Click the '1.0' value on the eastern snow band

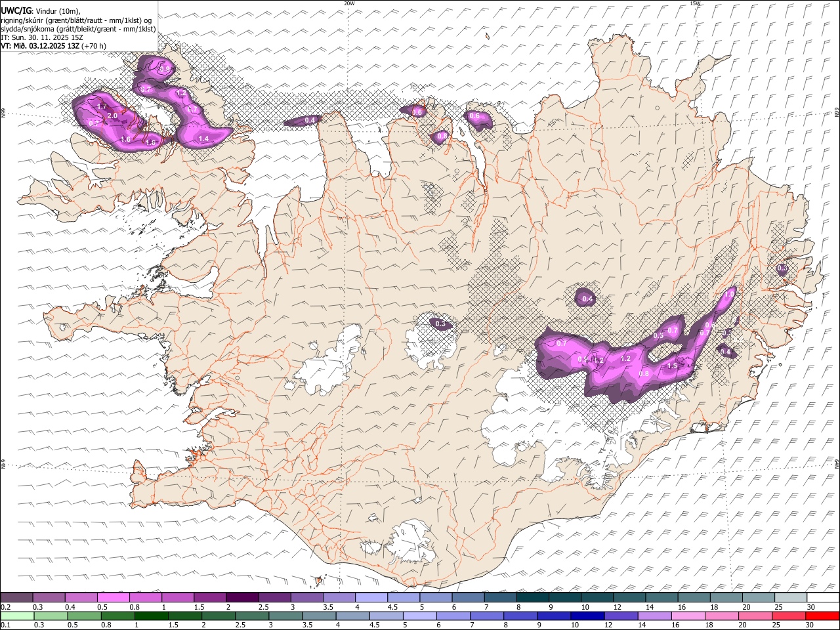click(x=728, y=295)
